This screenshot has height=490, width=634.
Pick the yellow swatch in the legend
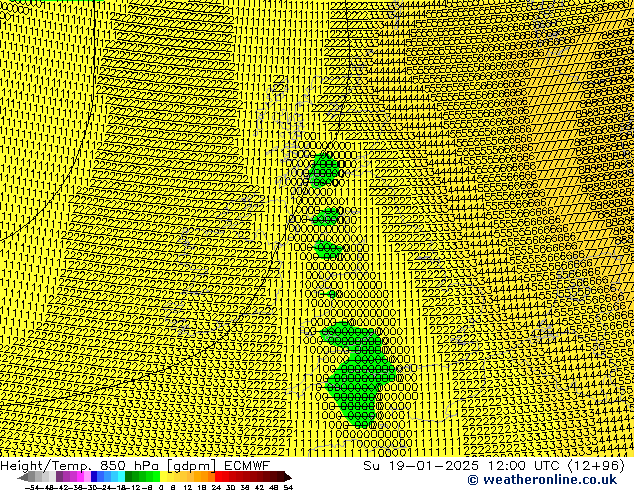(x=172, y=477)
